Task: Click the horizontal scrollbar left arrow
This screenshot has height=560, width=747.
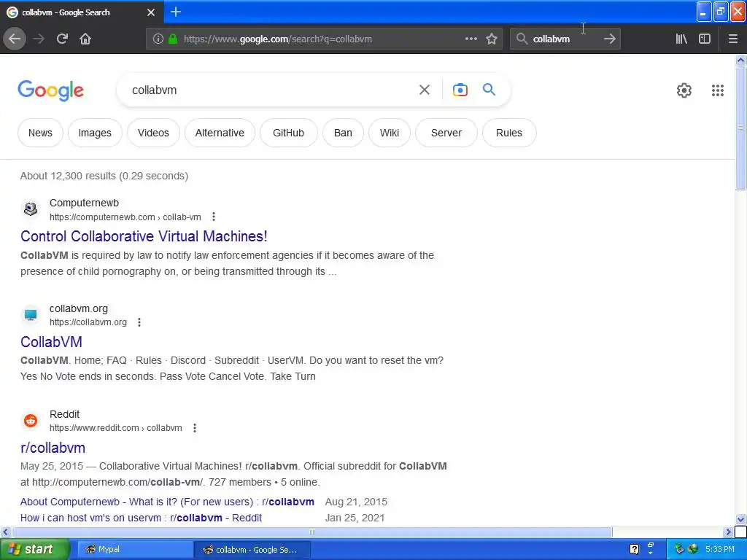Action: (6, 532)
